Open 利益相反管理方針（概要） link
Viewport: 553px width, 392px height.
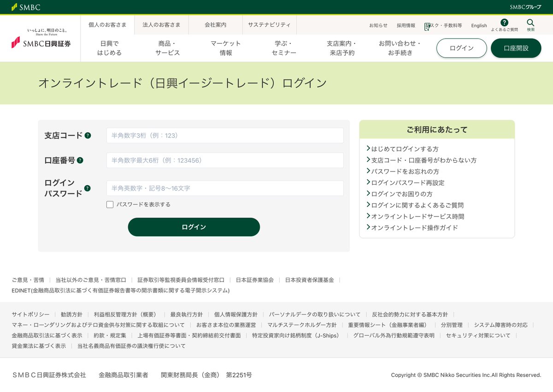click(x=126, y=315)
